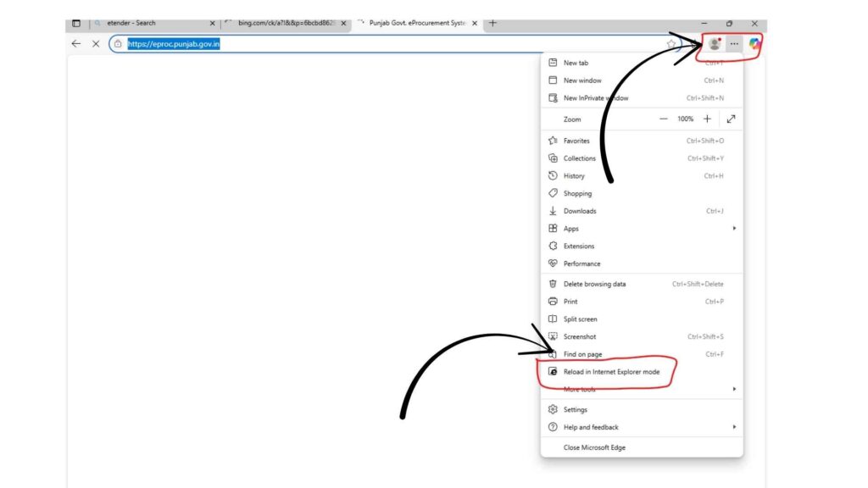Close the bing.com tab
The height and width of the screenshot is (488, 868).
(344, 23)
